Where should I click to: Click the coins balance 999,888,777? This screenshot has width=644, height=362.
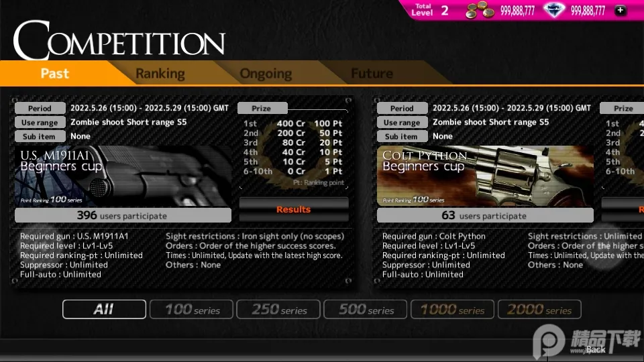click(517, 11)
